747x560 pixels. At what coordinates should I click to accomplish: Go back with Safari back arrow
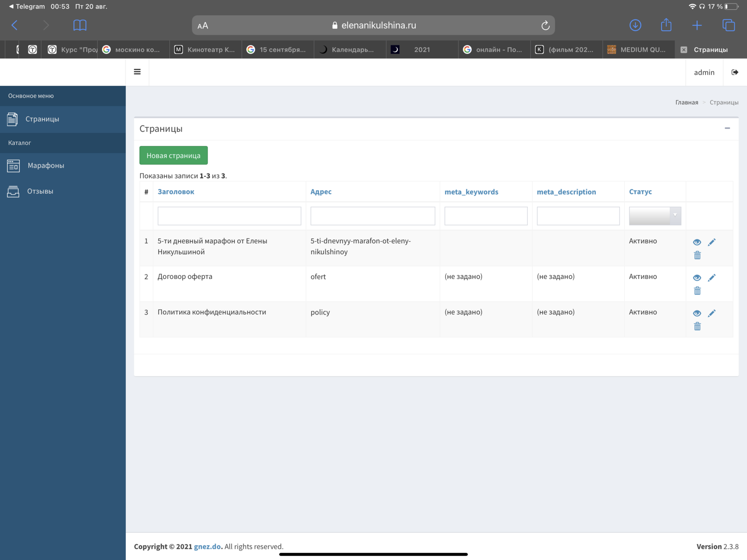[15, 25]
